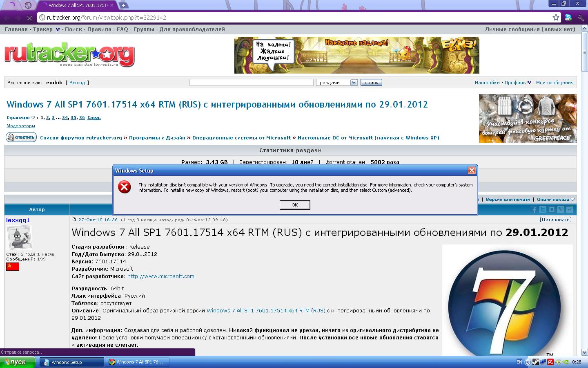Expand the Профиль dropdown arrow
The width and height of the screenshot is (588, 368).
click(530, 83)
